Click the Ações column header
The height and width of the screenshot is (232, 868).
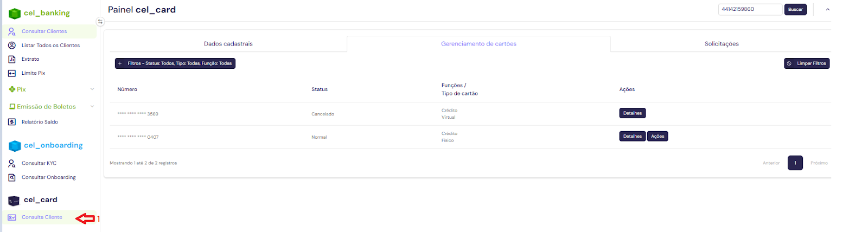tap(627, 89)
